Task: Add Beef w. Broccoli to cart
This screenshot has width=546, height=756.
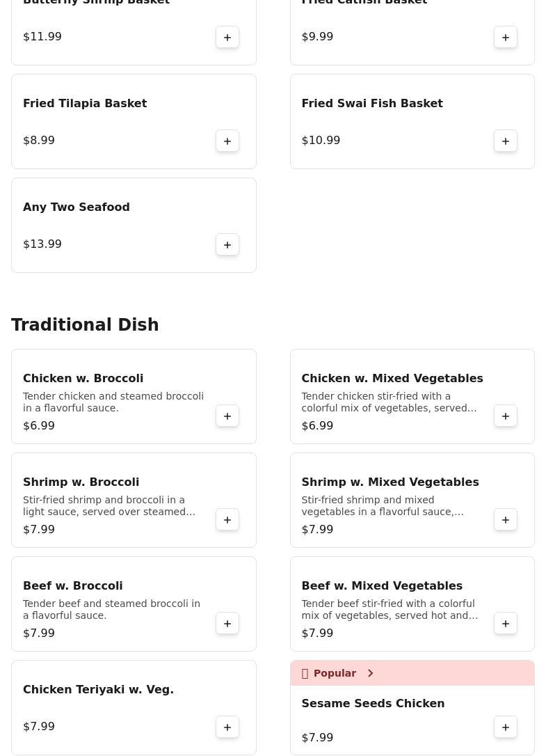Action: click(227, 623)
